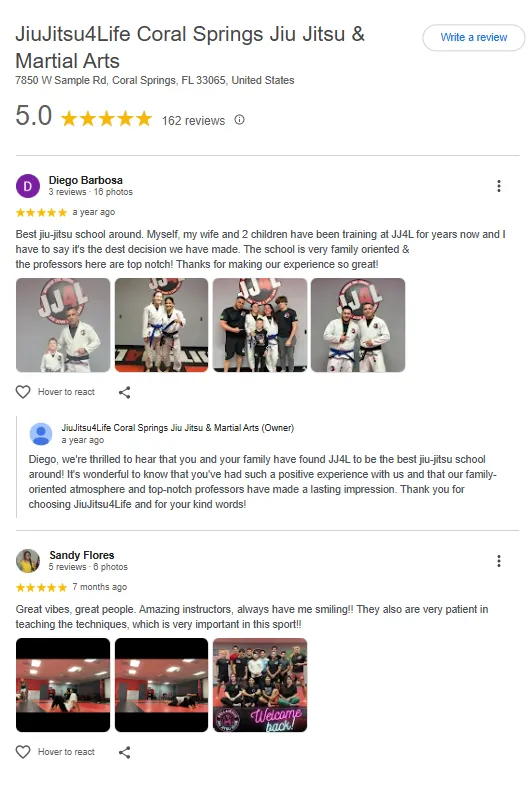Click the five-star overall rating stars
This screenshot has width=531, height=790.
pyautogui.click(x=106, y=119)
